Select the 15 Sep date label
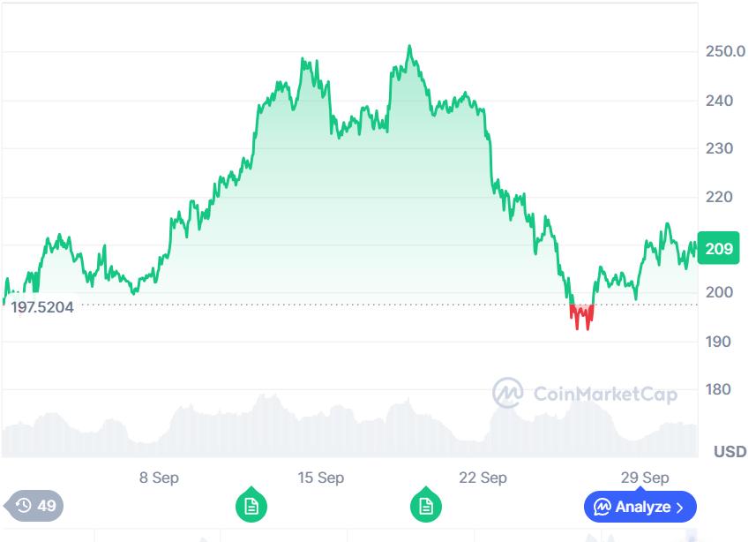The width and height of the screenshot is (756, 542). tap(320, 478)
